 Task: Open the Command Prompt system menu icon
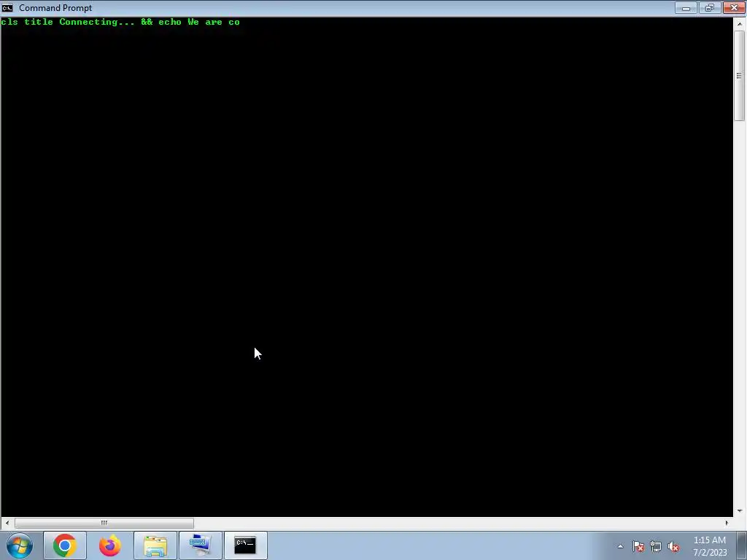click(x=7, y=7)
